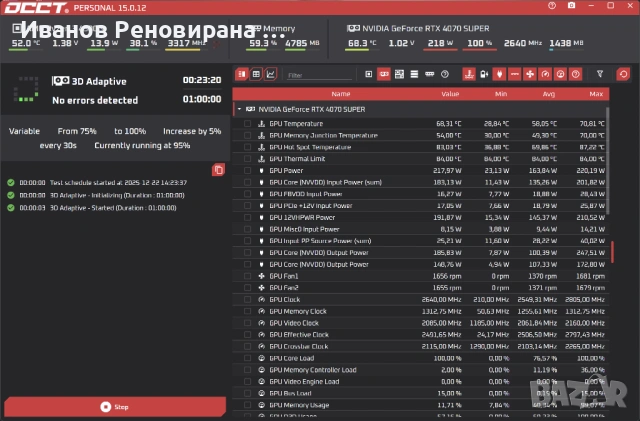Show CPU sensors only
Viewport: 640px width, 421px height.
coord(369,74)
